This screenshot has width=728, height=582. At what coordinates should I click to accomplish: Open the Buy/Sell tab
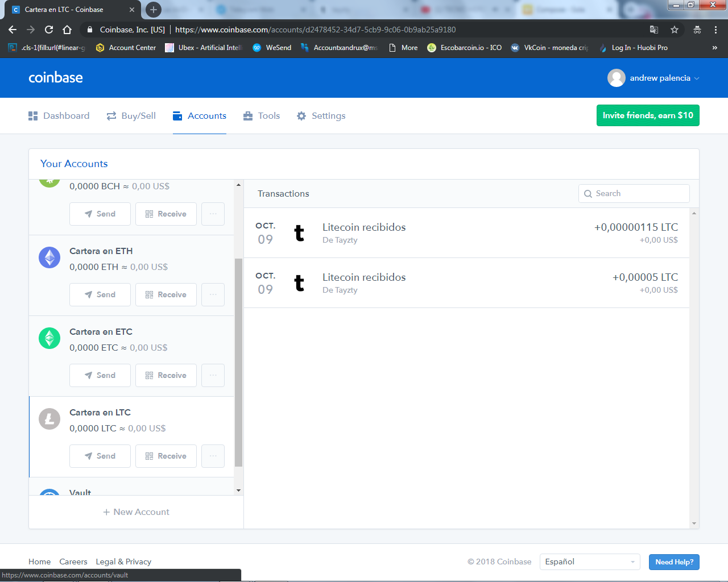pyautogui.click(x=131, y=116)
